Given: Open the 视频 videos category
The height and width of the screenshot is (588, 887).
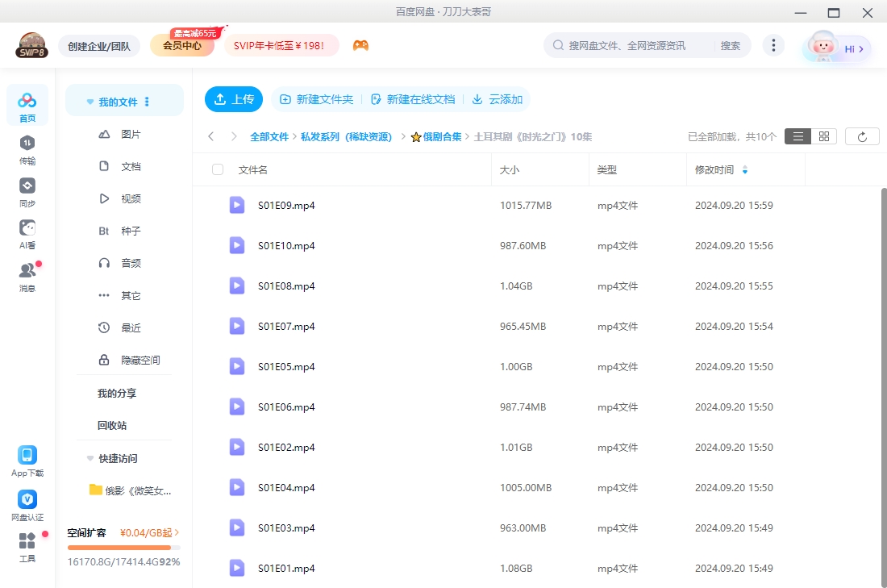Looking at the screenshot, I should [131, 198].
